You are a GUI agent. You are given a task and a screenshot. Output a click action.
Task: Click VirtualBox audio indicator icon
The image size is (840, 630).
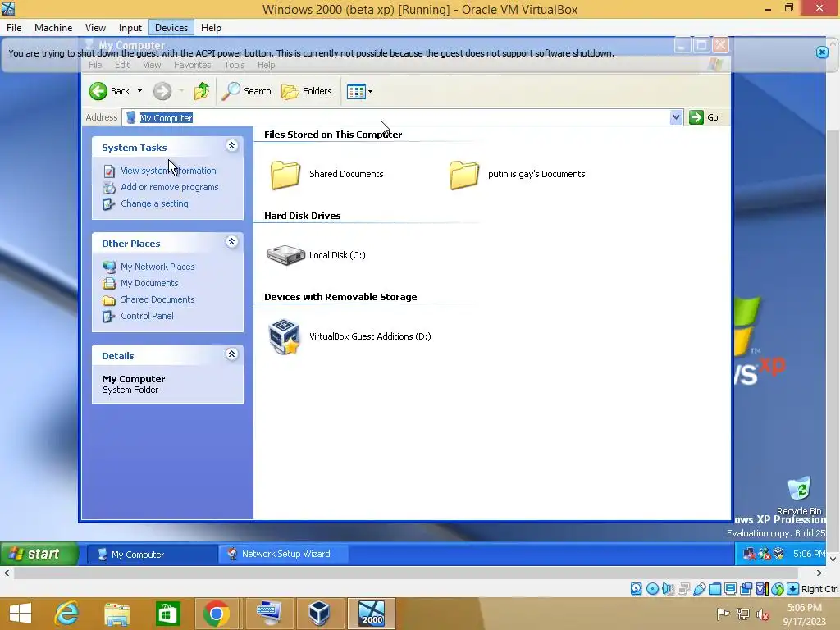pos(668,589)
